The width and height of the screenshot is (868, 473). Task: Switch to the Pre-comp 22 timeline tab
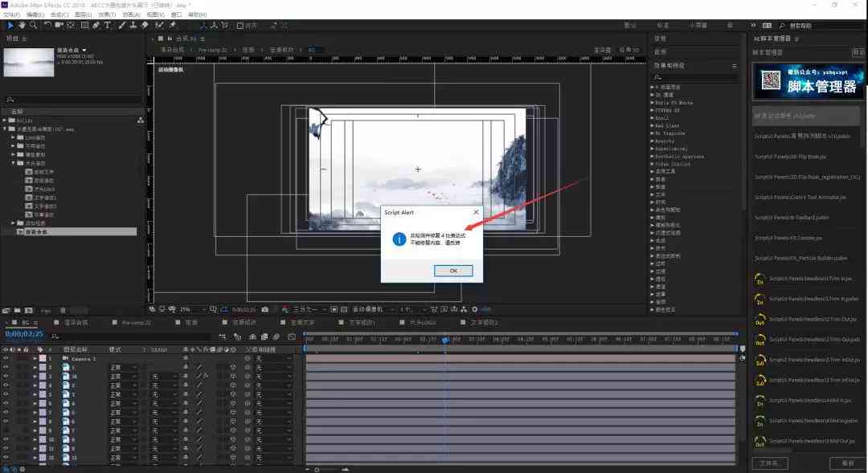pyautogui.click(x=136, y=323)
